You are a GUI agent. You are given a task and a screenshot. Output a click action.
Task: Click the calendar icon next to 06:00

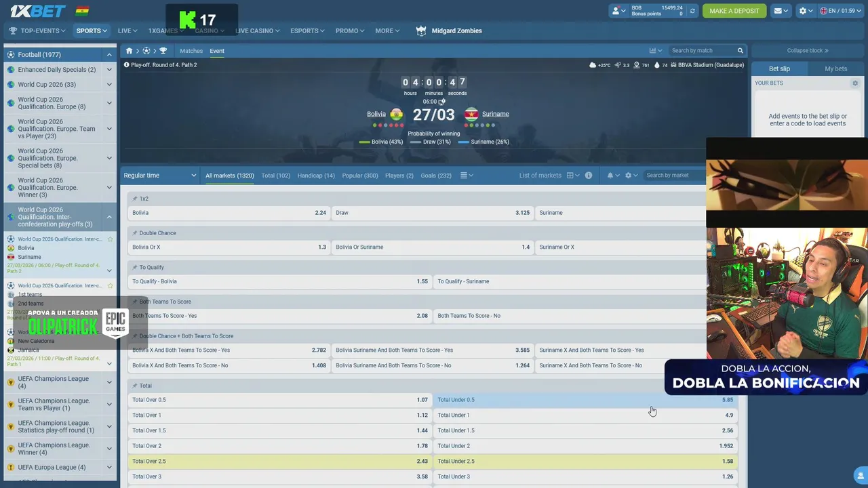[x=442, y=102]
